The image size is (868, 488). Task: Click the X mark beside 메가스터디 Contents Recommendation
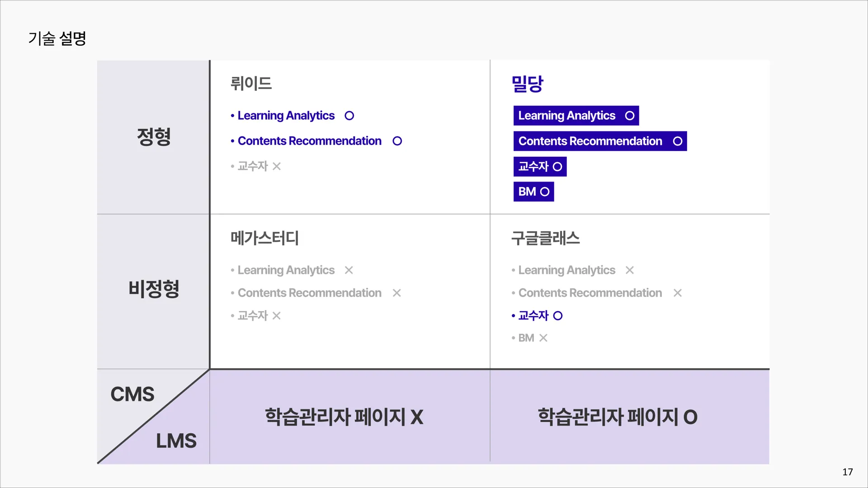[x=396, y=293]
